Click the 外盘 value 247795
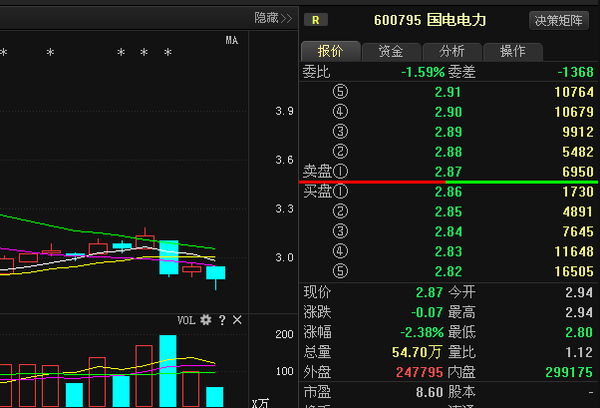Image resolution: width=600 pixels, height=408 pixels. 419,372
